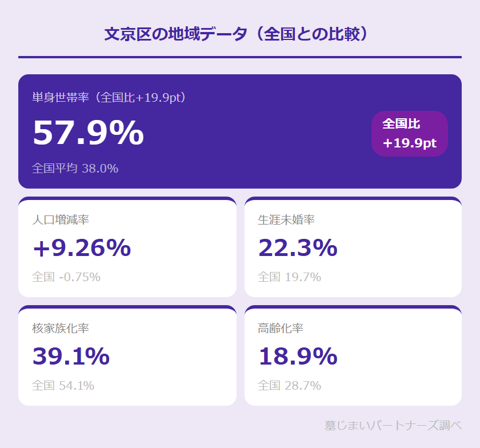Click the 核家族化率 card label
Screen dimensions: 480x448
point(61,328)
